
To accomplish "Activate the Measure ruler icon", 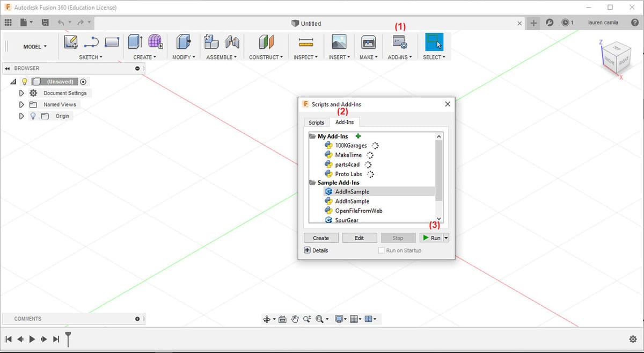I will 306,42.
